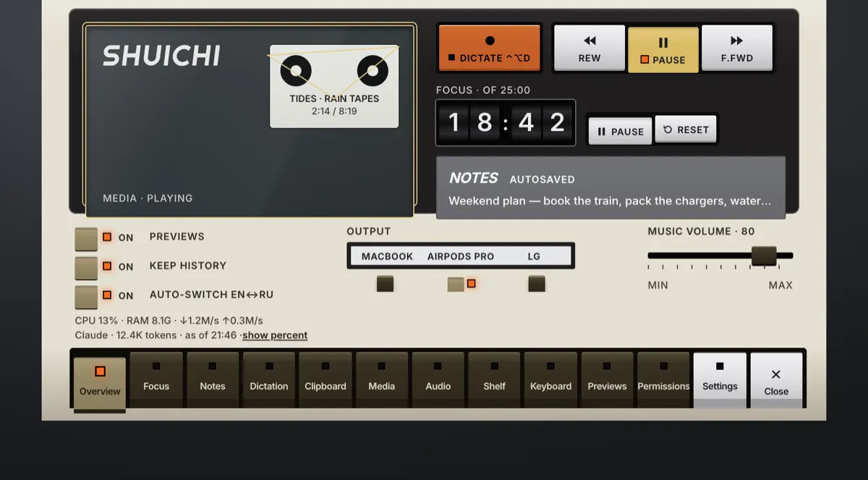Select AIRPODS PRO output selector button
This screenshot has width=868, height=480.
456,284
